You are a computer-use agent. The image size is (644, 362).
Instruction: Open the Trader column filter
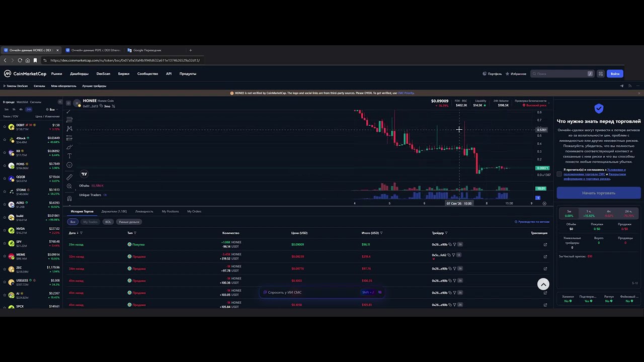(446, 233)
